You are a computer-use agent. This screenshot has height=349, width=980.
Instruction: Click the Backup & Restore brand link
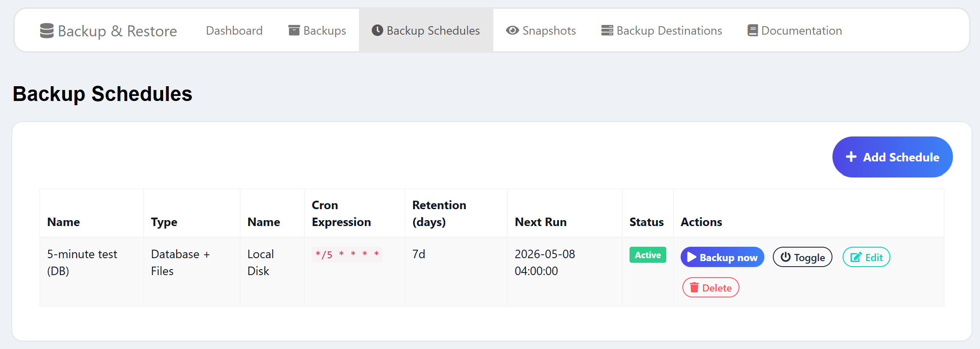109,31
